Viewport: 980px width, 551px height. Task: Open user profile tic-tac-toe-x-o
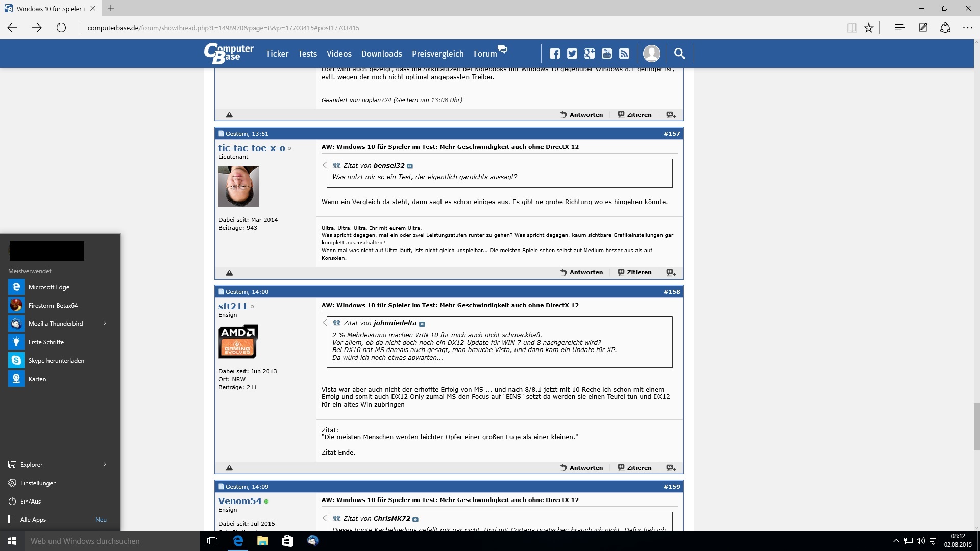click(x=252, y=148)
